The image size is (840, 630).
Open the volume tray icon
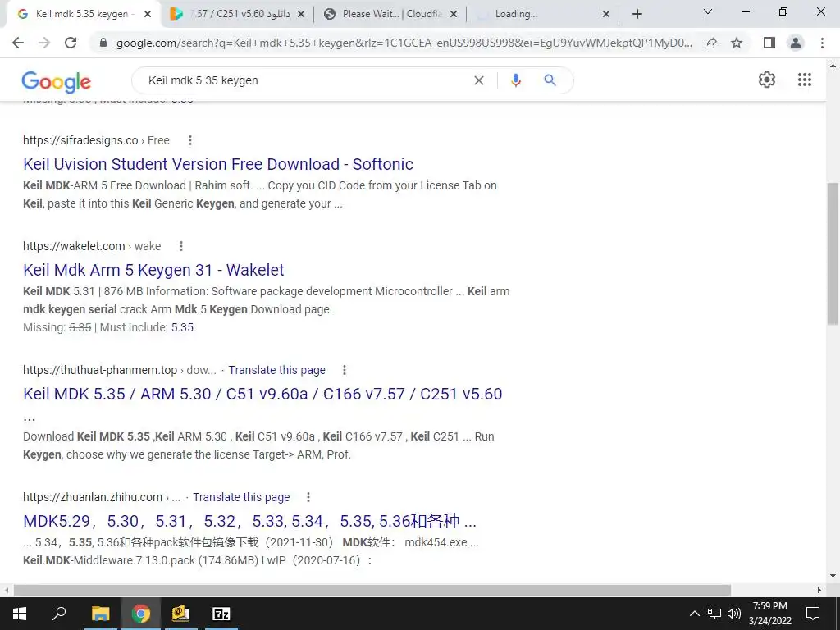coord(734,614)
